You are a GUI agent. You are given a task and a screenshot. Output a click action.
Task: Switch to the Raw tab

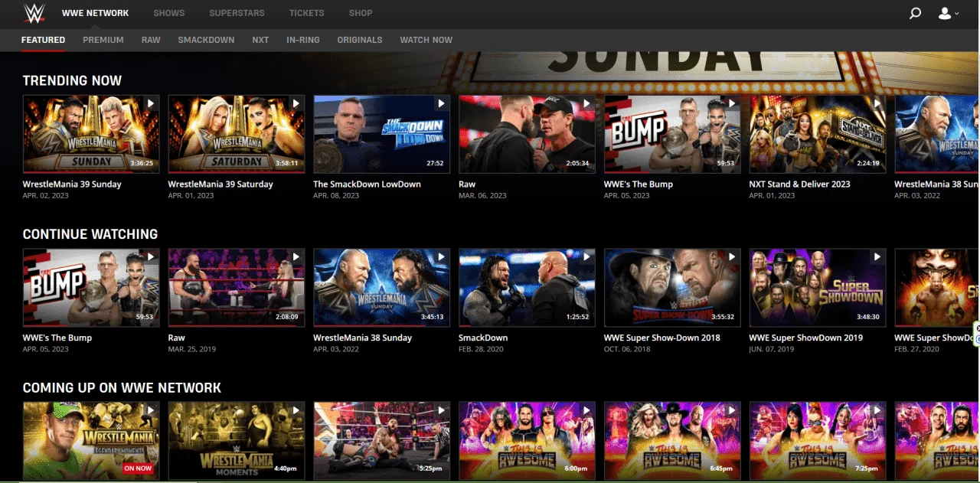click(151, 40)
